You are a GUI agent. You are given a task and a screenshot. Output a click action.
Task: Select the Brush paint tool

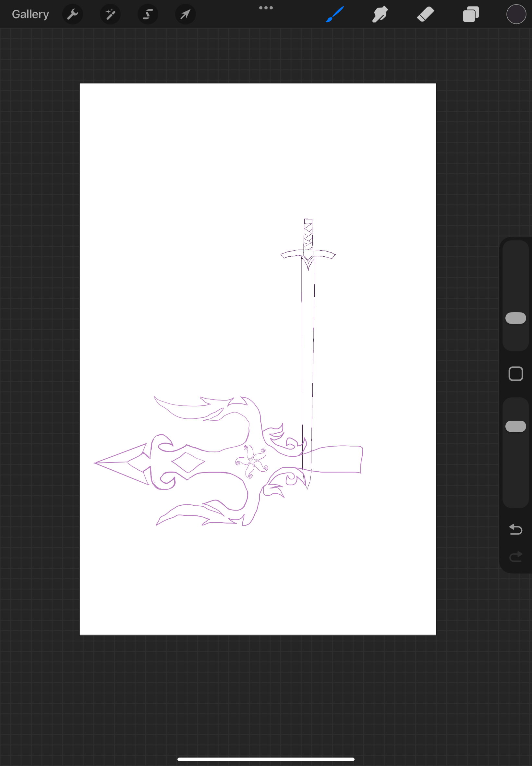tap(335, 14)
